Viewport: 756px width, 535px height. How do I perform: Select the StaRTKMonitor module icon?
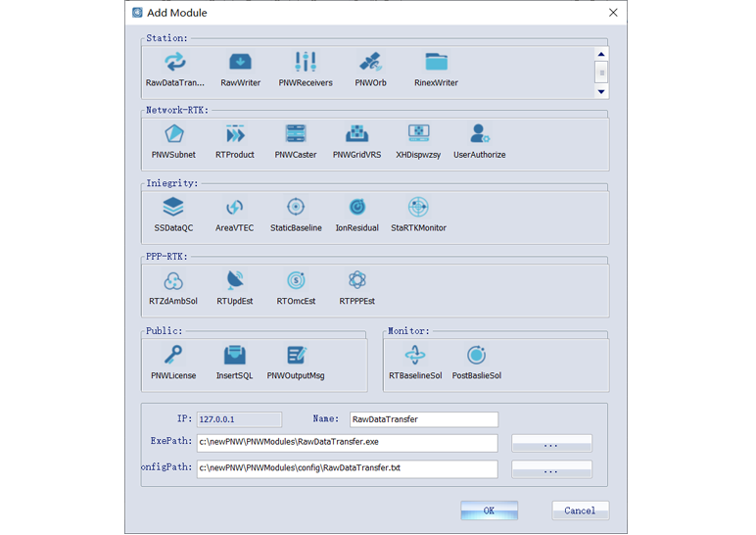pos(418,209)
